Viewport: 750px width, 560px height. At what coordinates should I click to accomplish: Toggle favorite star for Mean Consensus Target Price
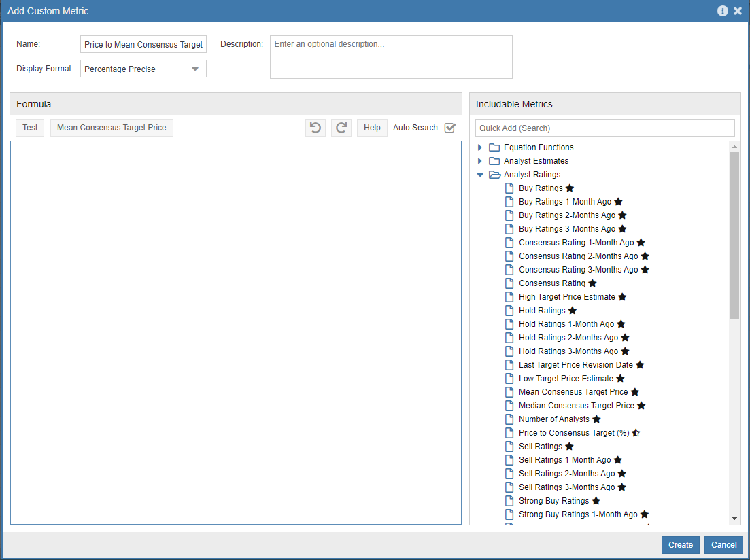pos(634,391)
